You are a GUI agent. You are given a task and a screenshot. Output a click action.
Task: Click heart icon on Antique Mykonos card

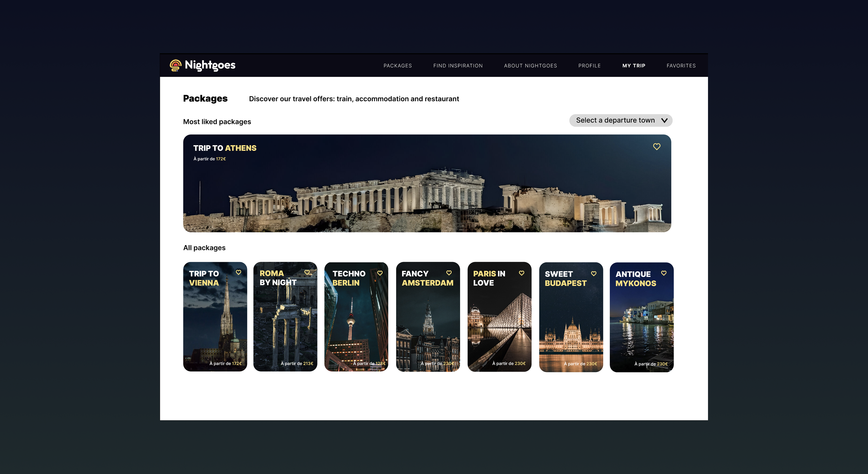pos(664,273)
